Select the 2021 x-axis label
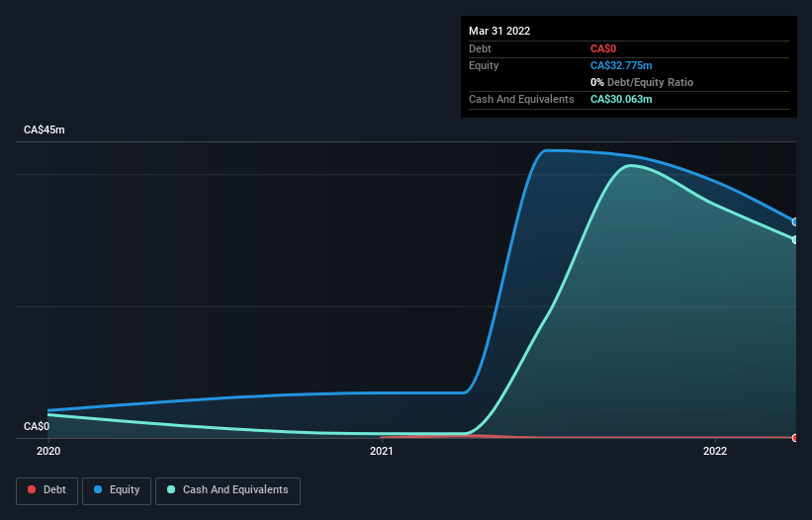 382,451
